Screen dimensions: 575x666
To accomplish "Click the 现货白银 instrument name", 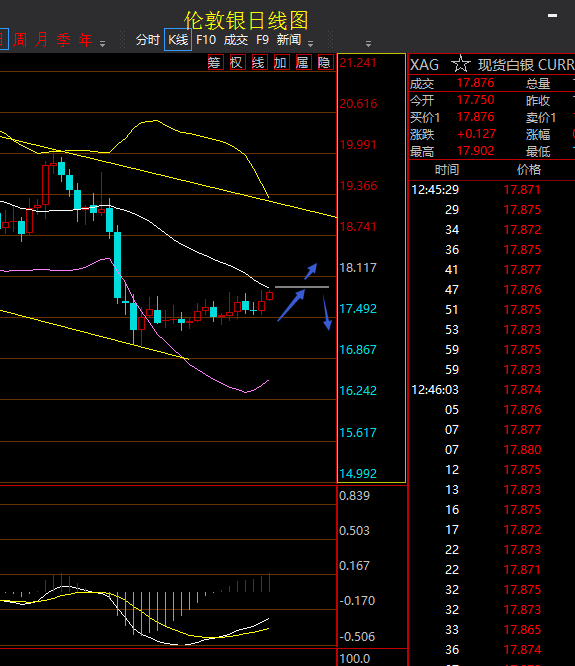I will pos(505,65).
